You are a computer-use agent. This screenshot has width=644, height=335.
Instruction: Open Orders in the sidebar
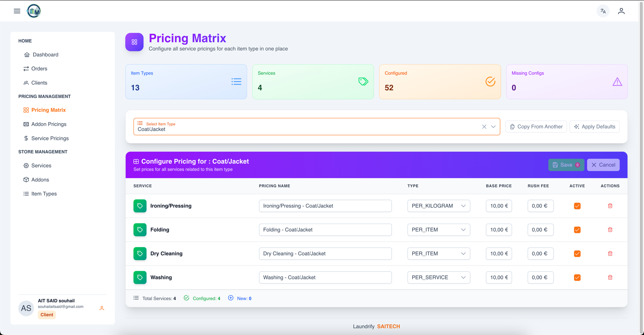[35, 69]
